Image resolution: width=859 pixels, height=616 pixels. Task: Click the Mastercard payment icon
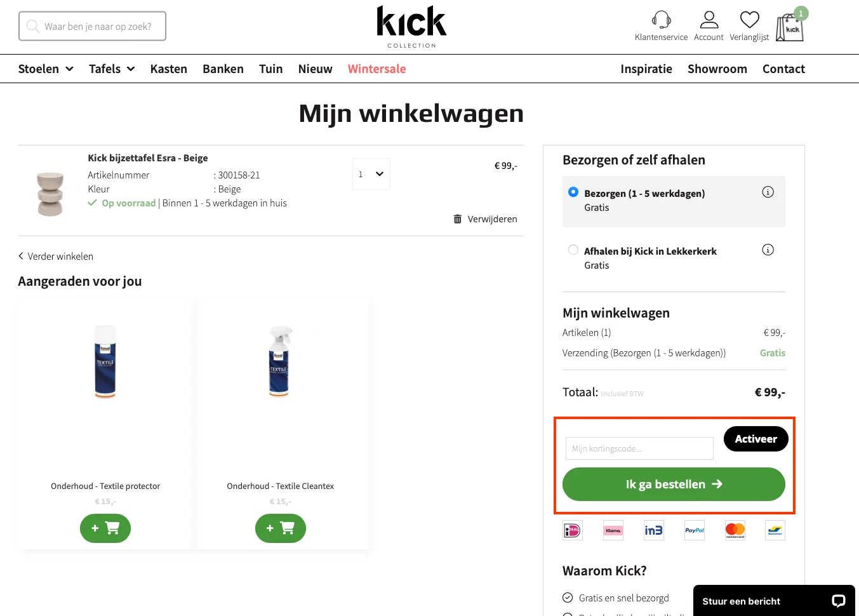(735, 530)
